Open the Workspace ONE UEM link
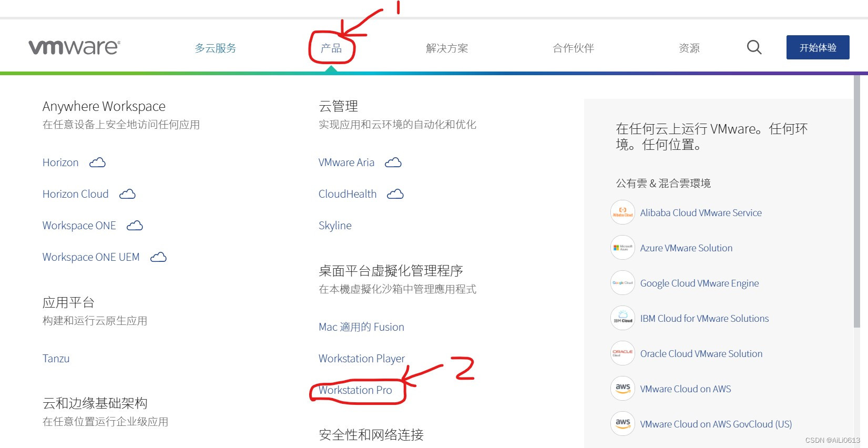868x448 pixels. (x=91, y=257)
